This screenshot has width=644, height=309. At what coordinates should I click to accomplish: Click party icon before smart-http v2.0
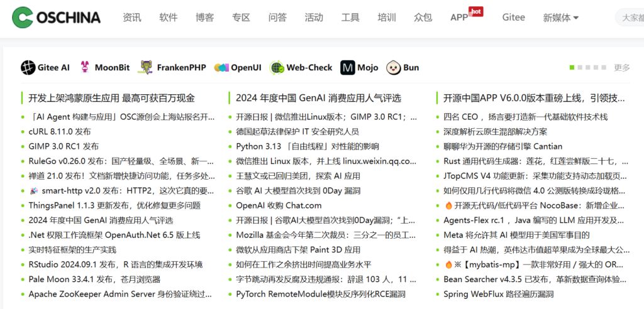pos(34,191)
